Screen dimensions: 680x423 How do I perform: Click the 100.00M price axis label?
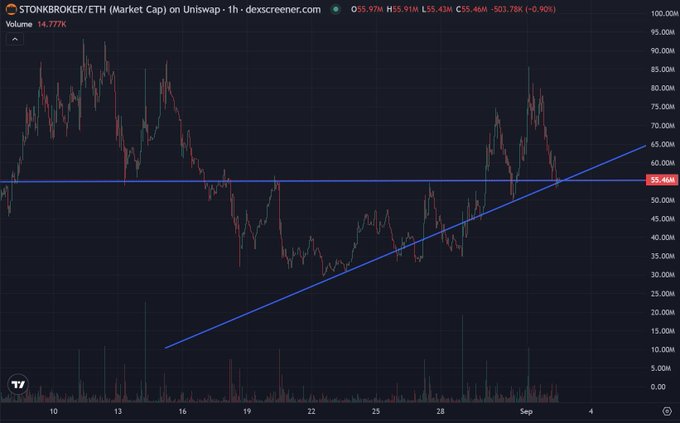coord(664,14)
